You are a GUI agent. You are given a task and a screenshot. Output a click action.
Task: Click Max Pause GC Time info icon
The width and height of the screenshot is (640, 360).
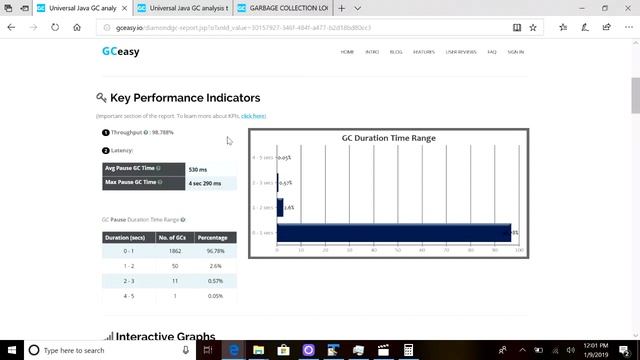[x=160, y=182]
